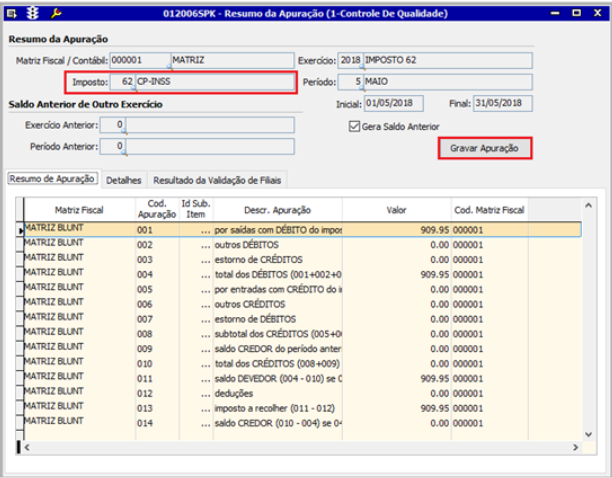612x478 pixels.
Task: Click 000001 matrix code in row 013
Action: 468,408
